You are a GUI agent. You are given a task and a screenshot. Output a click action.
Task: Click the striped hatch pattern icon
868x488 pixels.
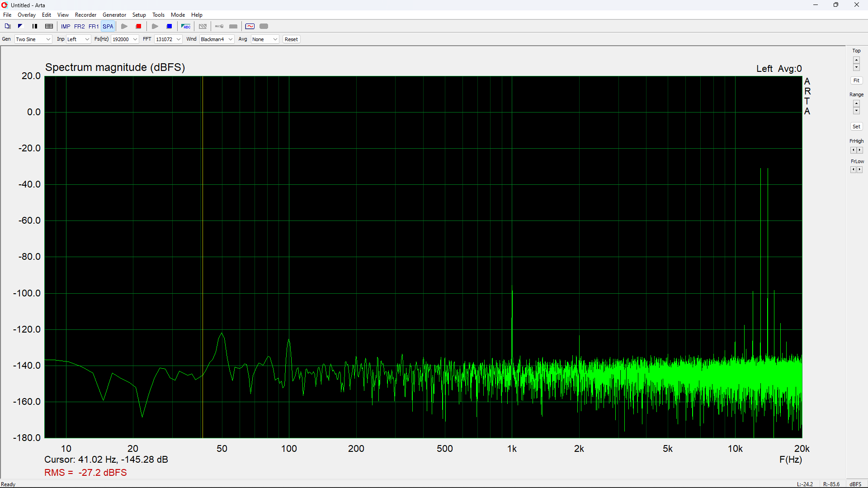tap(203, 26)
